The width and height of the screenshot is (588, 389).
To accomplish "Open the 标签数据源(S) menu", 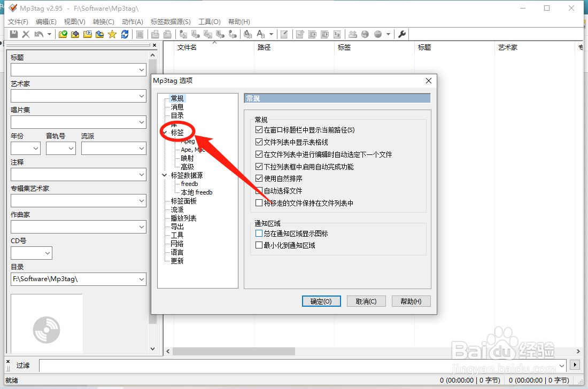I will tap(171, 22).
